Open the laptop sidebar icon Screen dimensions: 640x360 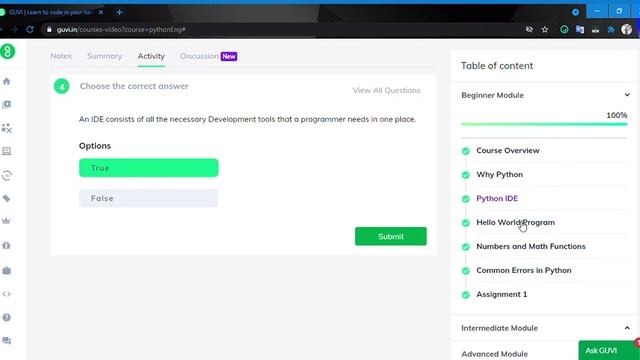click(x=7, y=151)
